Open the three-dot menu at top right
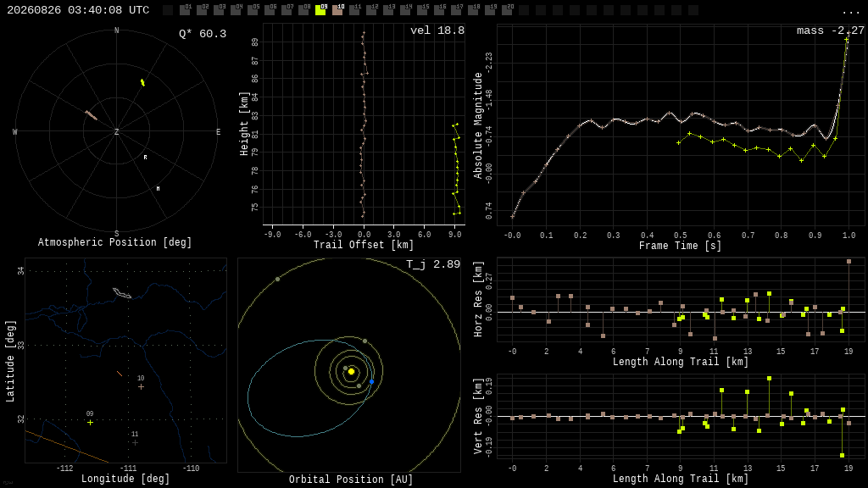 click(850, 12)
